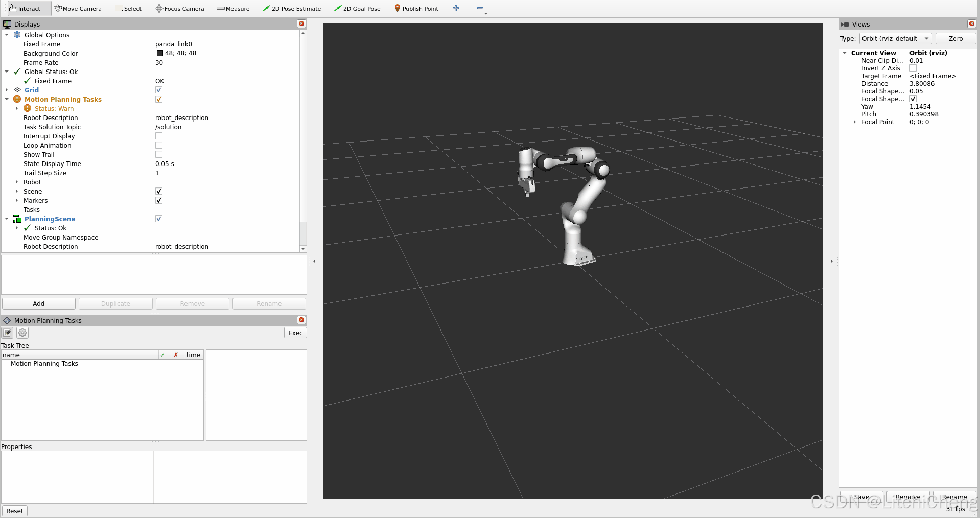
Task: Click the Background Color swatch
Action: (x=160, y=53)
